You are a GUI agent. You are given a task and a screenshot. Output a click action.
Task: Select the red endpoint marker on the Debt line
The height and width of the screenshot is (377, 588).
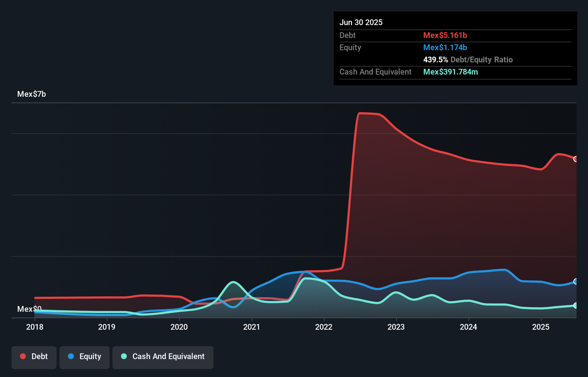tap(575, 159)
